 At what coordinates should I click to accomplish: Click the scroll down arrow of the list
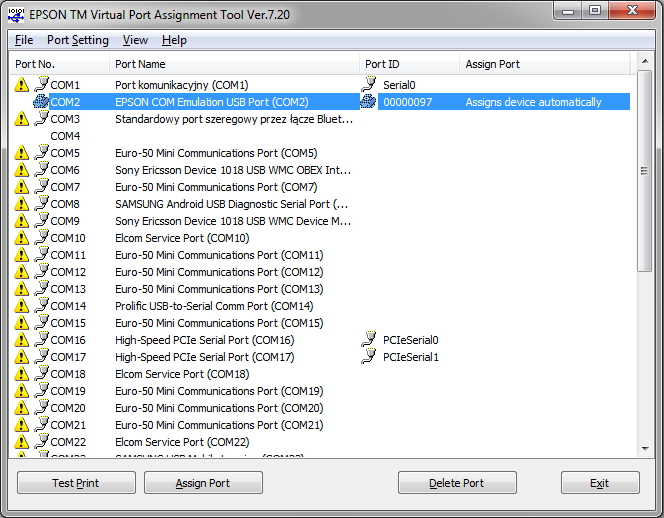click(645, 449)
